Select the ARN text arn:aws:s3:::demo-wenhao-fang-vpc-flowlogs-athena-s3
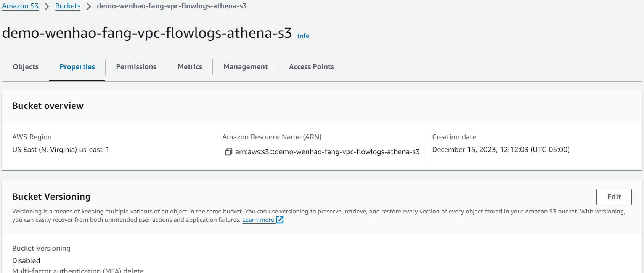Screen dimensions: 644x273 click(x=327, y=152)
